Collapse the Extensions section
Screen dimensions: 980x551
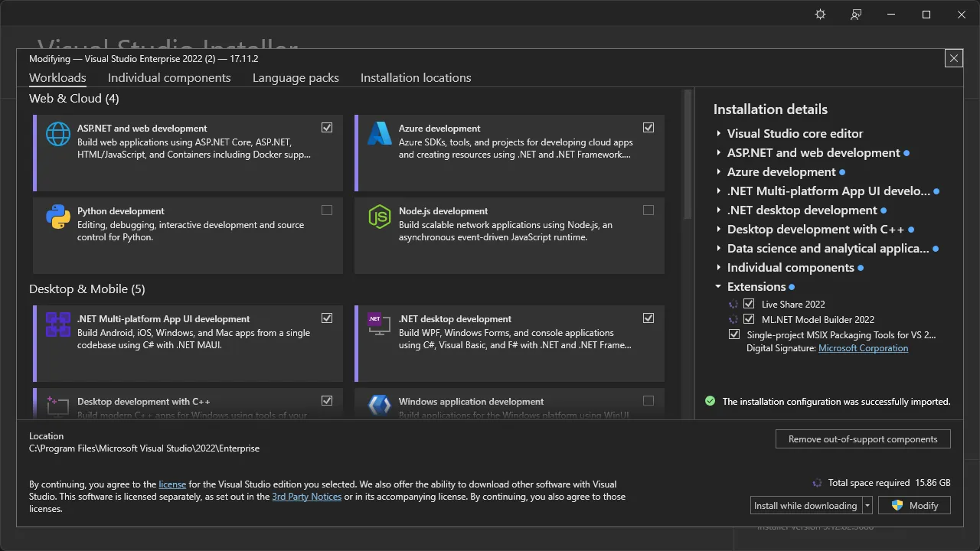[718, 286]
